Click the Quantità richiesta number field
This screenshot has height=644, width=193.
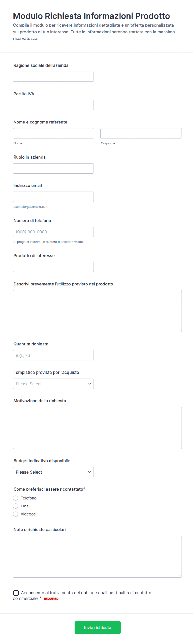click(53, 355)
